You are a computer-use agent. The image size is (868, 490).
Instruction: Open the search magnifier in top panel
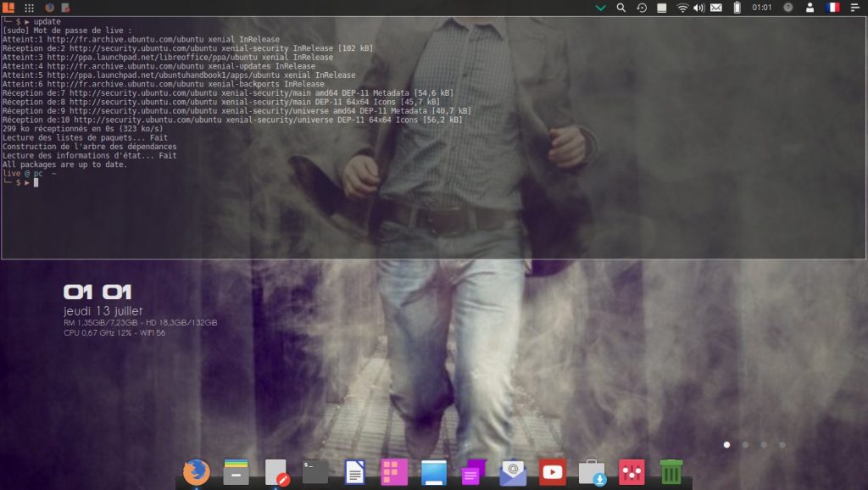(x=621, y=8)
